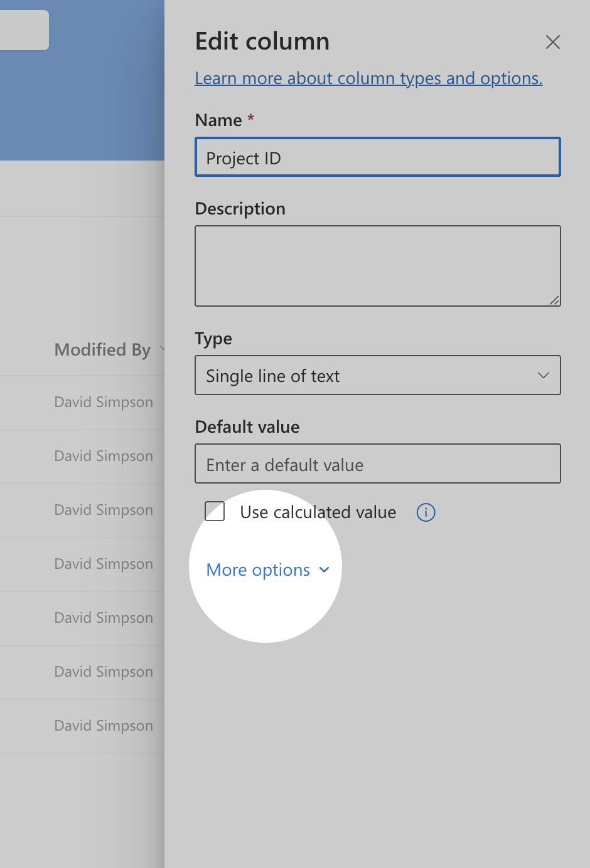Screen dimensions: 590x868
Task: Enable the Use calculated value checkbox
Action: coord(215,512)
